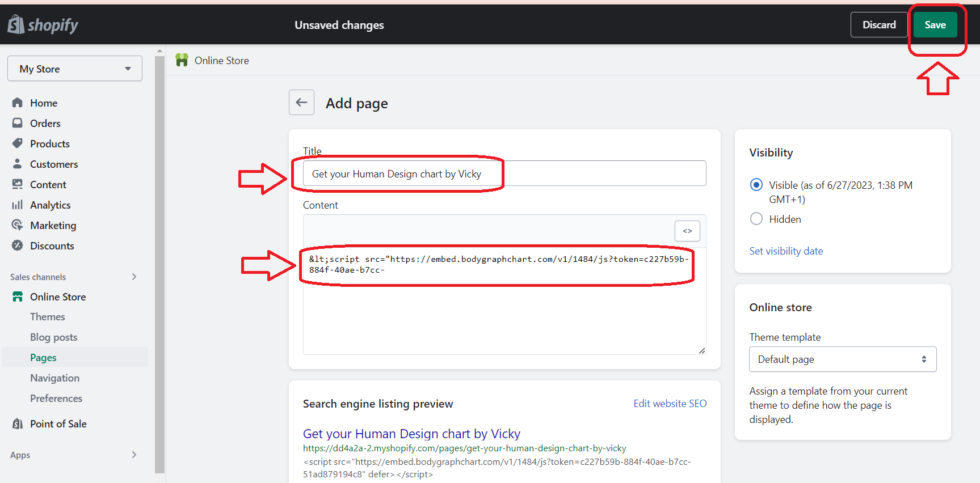The width and height of the screenshot is (980, 483).
Task: Click the Orders inbox icon
Action: (18, 123)
